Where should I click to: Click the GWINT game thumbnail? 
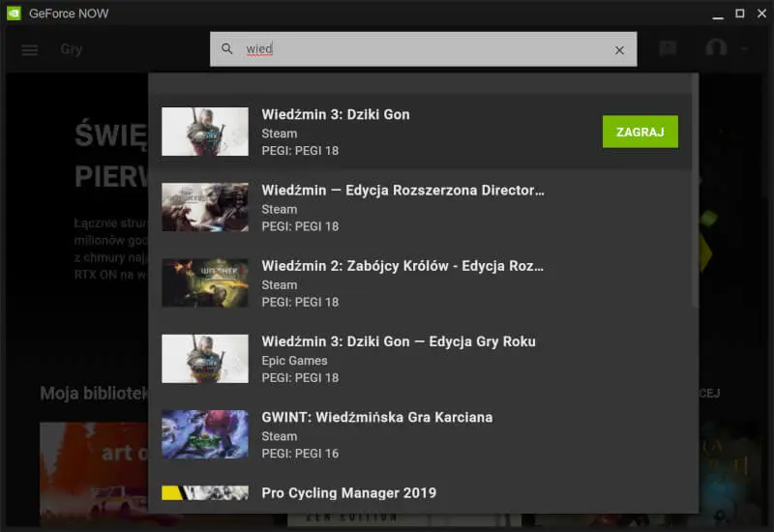click(x=205, y=434)
